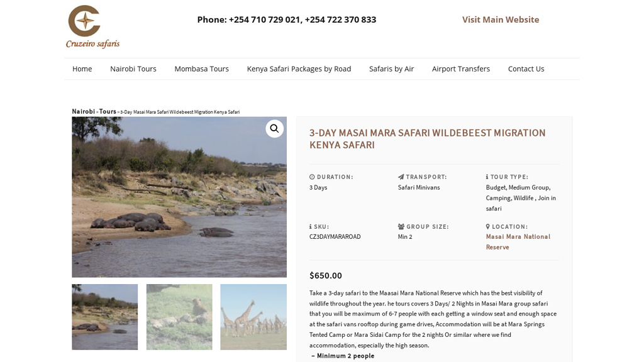Click the map pin icon beside Location

coord(488,226)
